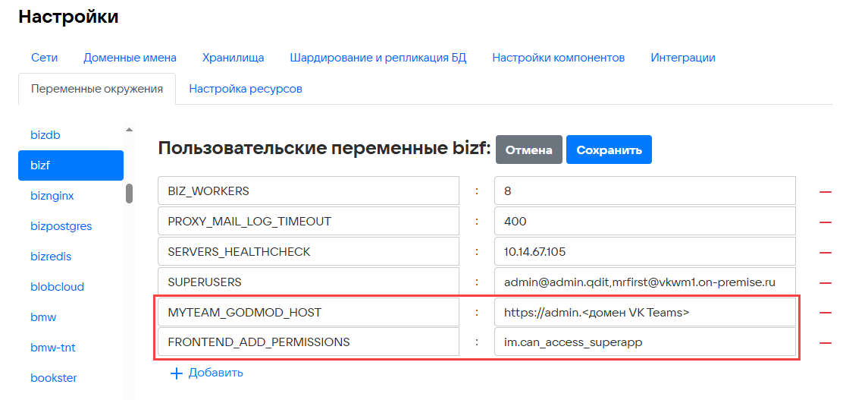The height and width of the screenshot is (400, 868).
Task: Remove the SUPERUSERS variable using minus icon
Action: 825,282
